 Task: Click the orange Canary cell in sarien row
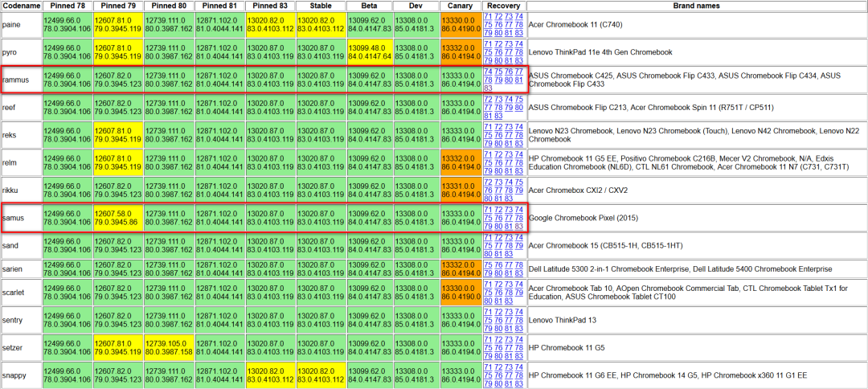pyautogui.click(x=460, y=269)
